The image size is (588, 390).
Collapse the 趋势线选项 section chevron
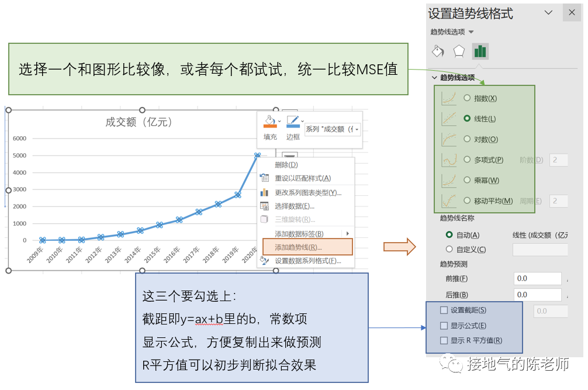tap(434, 78)
